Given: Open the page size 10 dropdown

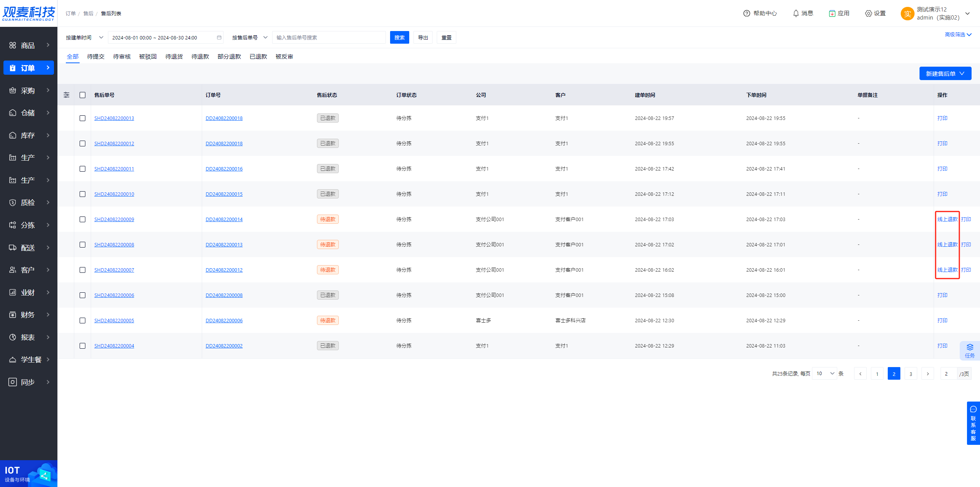Looking at the screenshot, I should click(x=824, y=374).
